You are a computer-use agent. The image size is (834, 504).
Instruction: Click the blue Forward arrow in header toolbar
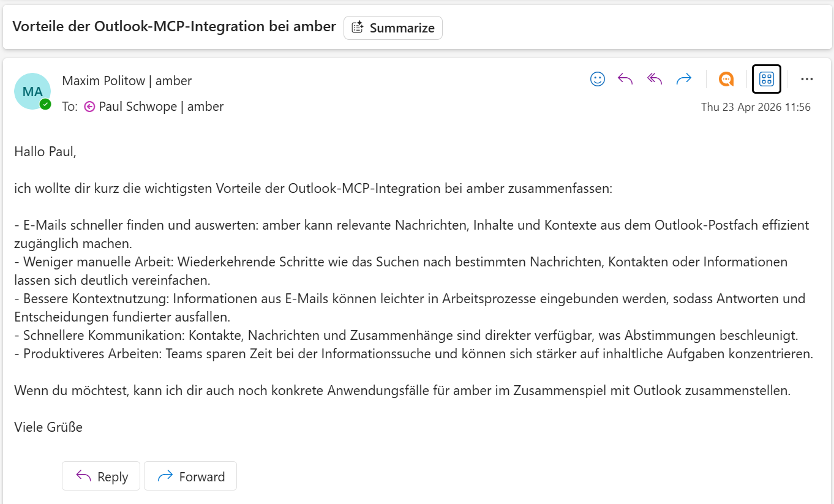(x=684, y=79)
